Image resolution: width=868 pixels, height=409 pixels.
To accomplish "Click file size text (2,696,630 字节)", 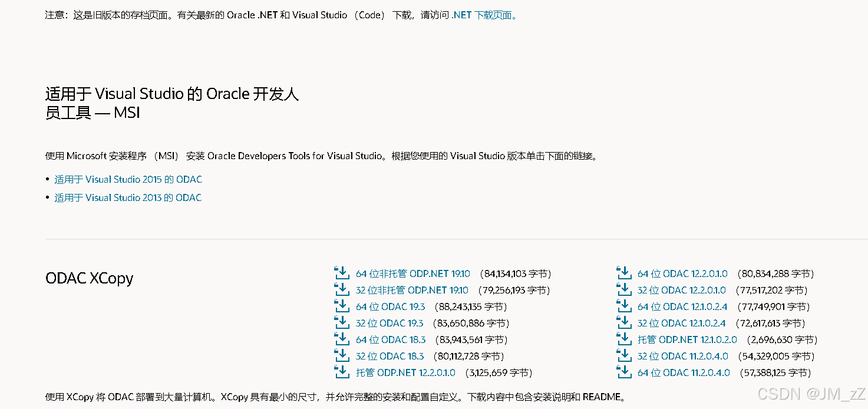I will tap(782, 339).
